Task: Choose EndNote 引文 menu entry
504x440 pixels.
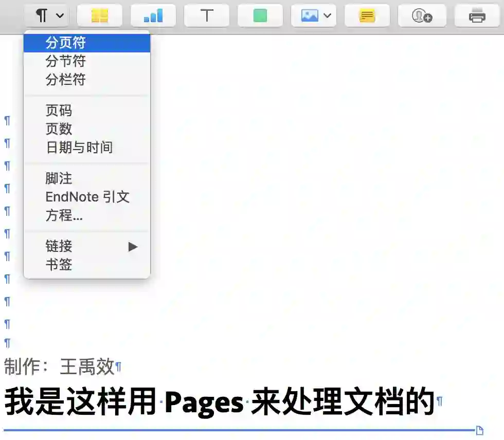Action: (87, 196)
